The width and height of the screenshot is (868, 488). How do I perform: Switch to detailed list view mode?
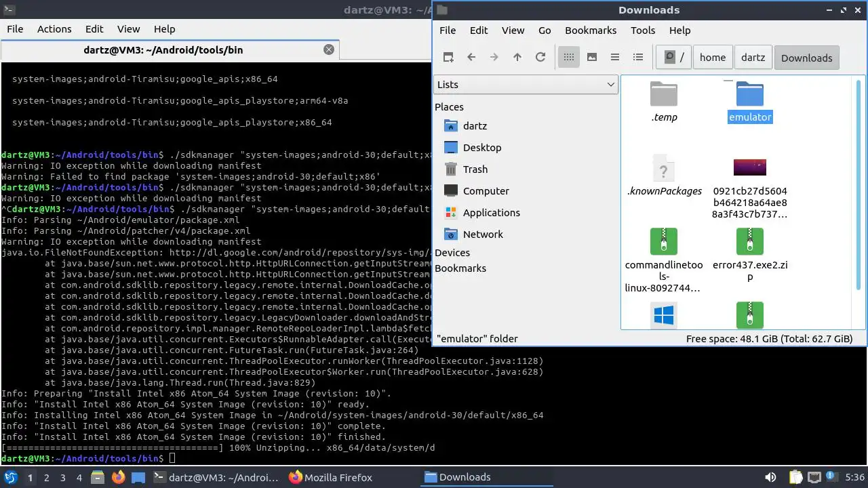pos(638,58)
